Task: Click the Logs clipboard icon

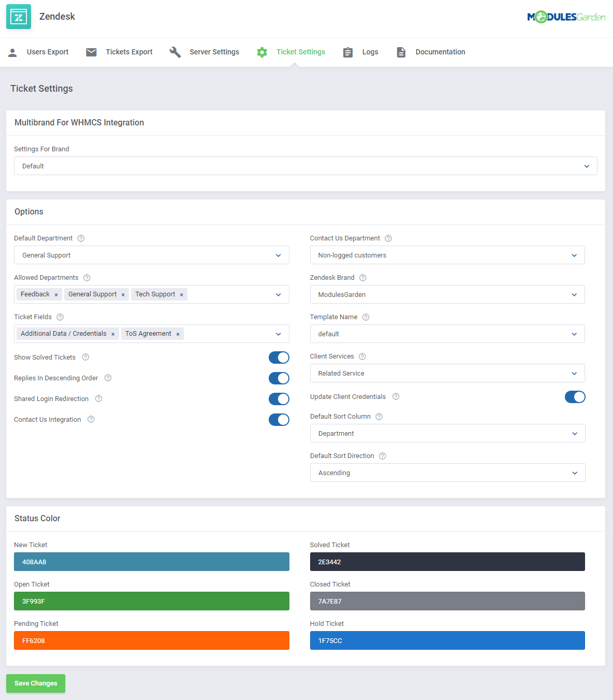Action: pos(347,52)
